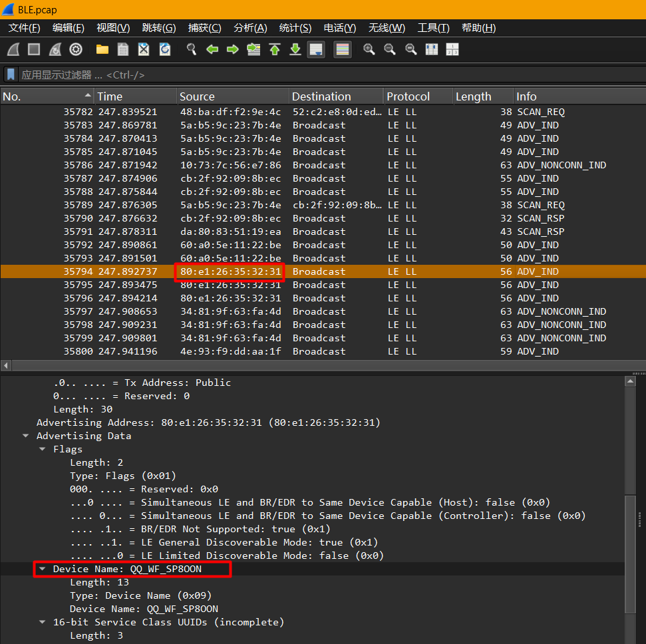Sort packets by Protocol column header
Screen dimensions: 646x644
[408, 96]
